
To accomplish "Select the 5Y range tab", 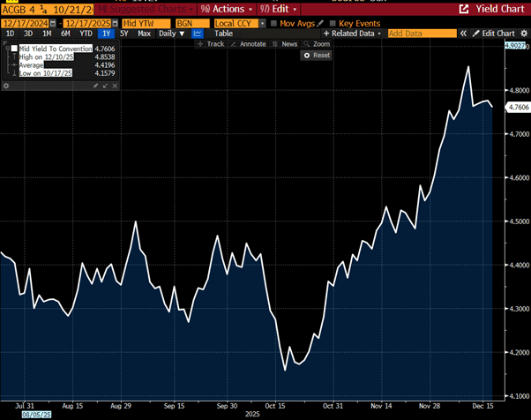I will (124, 34).
